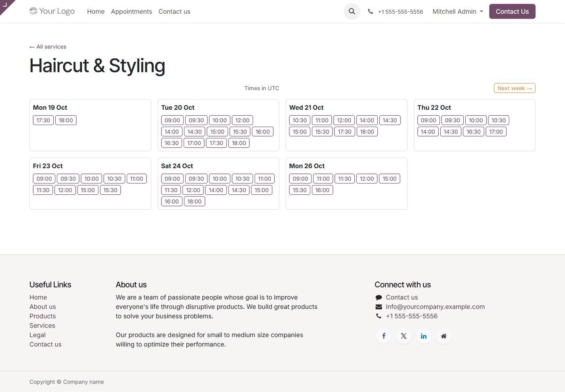565x392 pixels.
Task: Book 17:00 on Thu 22 Oct
Action: (496, 131)
